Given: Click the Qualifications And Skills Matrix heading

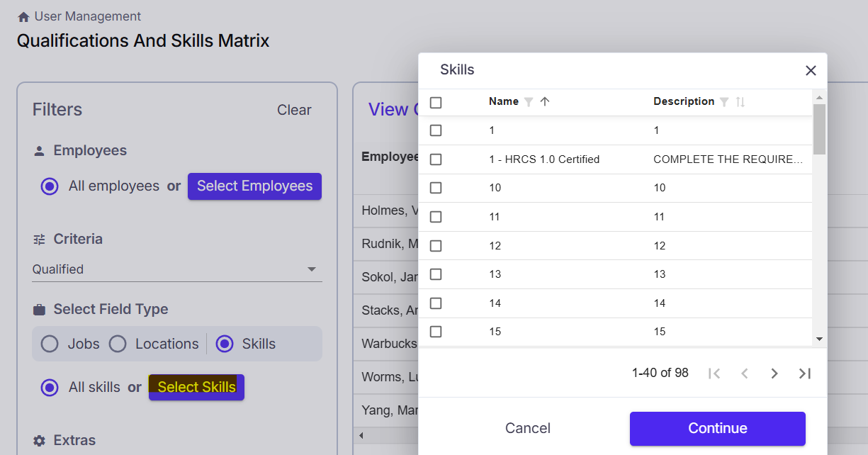Looking at the screenshot, I should pos(143,41).
